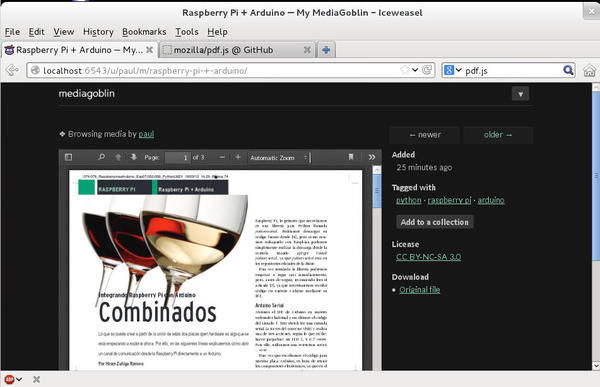600x387 pixels.
Task: Open the python tag
Action: coord(408,200)
